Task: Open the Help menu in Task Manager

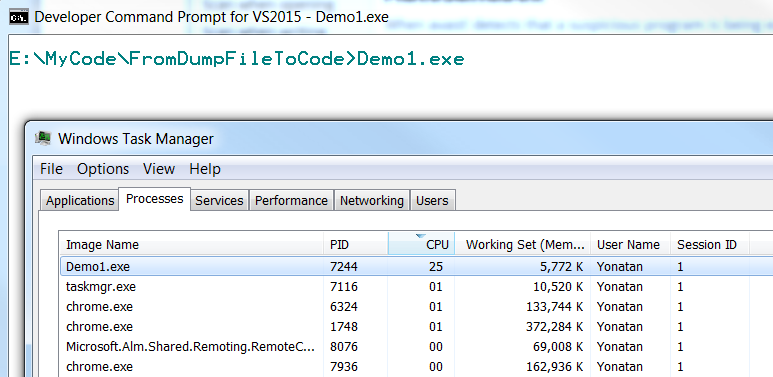Action: pos(205,169)
